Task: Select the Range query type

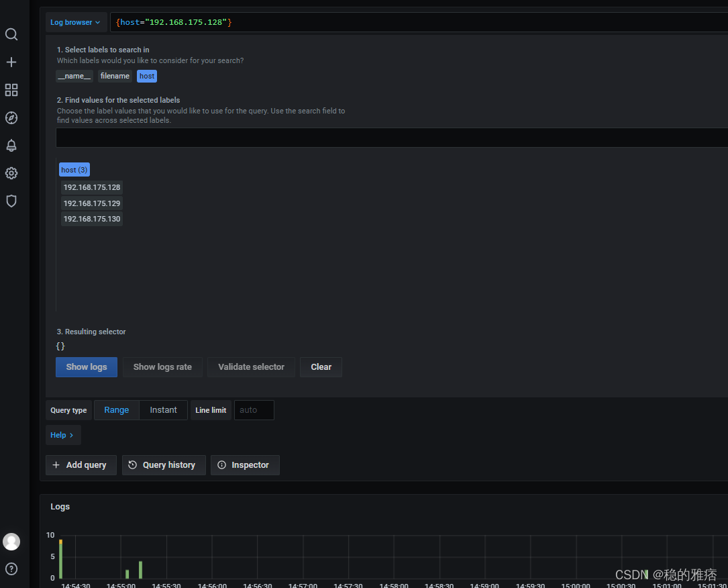Action: point(117,410)
